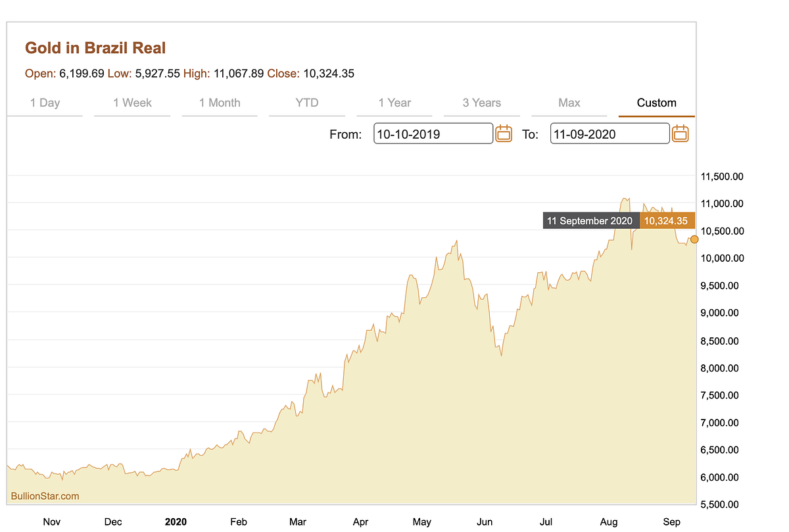Select the Max time range
This screenshot has height=532, width=789.
tap(569, 103)
